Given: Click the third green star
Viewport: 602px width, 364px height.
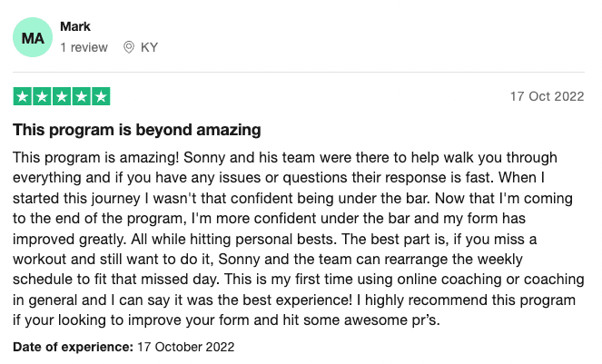Looking at the screenshot, I should (62, 96).
